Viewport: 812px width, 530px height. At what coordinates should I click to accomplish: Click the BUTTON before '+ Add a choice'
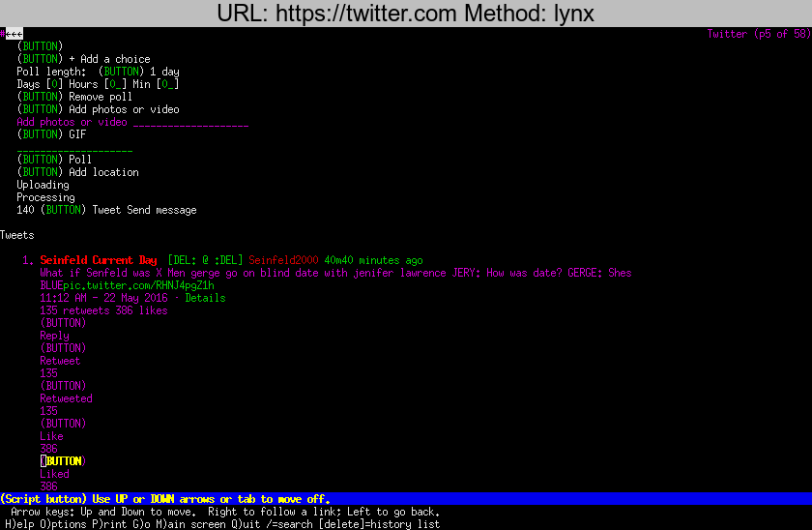[x=40, y=59]
